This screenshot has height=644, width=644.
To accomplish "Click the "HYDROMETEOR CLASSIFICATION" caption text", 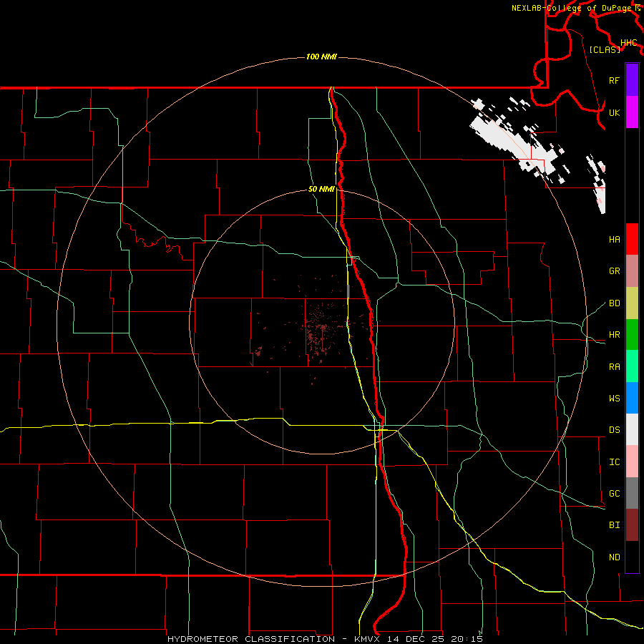I will pos(251,639).
